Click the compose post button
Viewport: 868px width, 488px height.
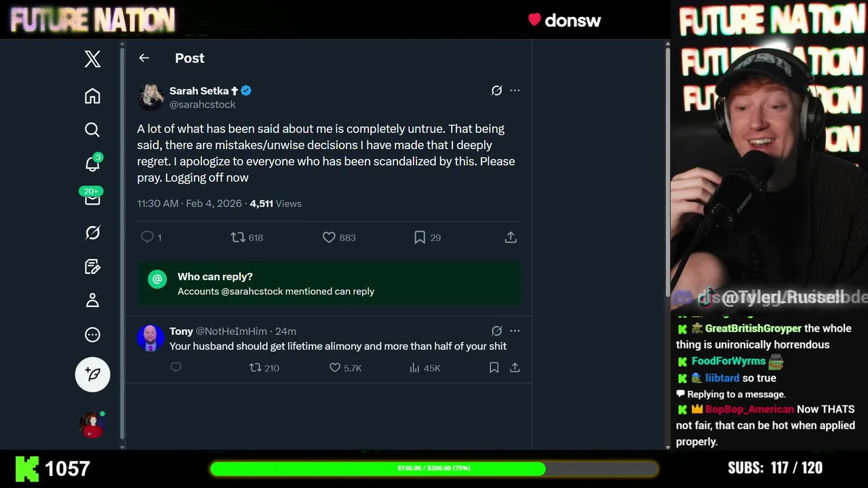click(92, 374)
